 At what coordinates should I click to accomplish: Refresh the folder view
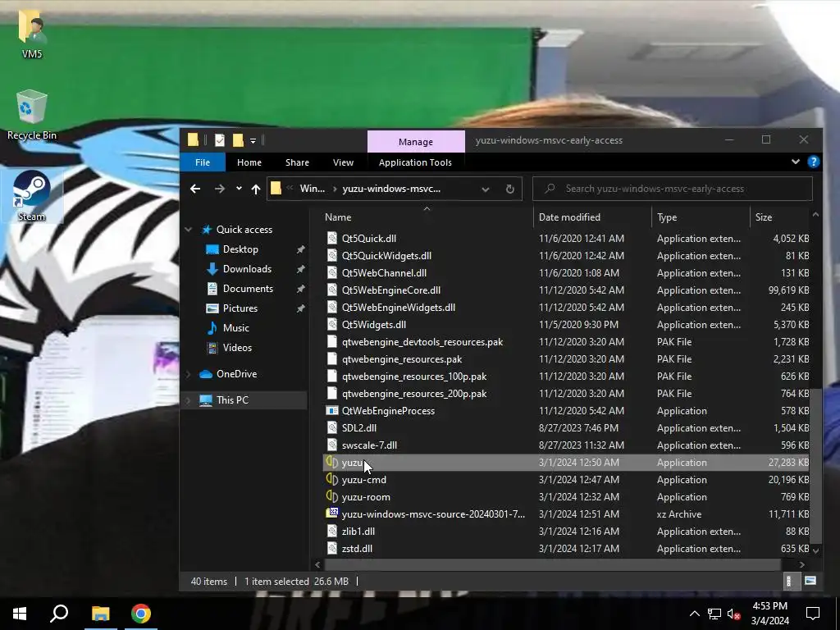click(x=510, y=189)
